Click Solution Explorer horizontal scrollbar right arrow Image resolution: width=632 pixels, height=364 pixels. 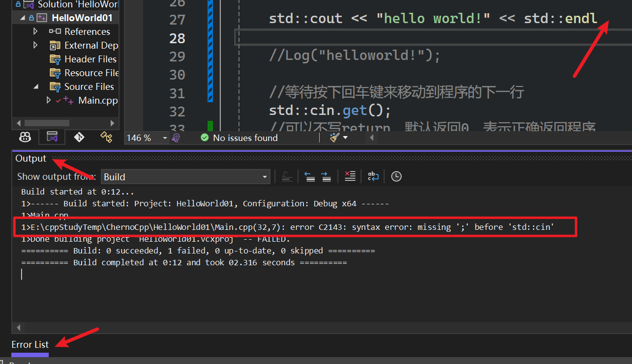click(112, 123)
